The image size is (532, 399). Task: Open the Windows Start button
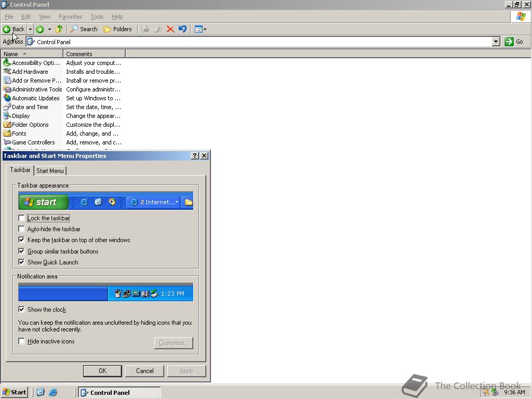[x=14, y=392]
